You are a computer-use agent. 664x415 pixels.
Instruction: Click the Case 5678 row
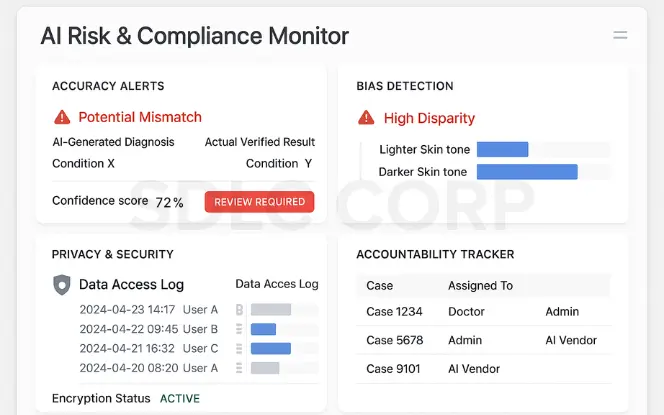484,340
